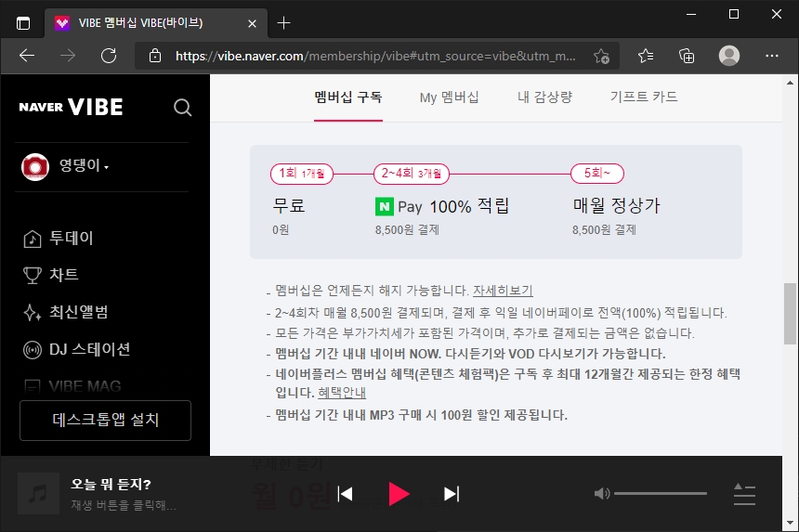This screenshot has height=532, width=799.
Task: Switch to the My 멤버십 tab
Action: click(x=449, y=97)
